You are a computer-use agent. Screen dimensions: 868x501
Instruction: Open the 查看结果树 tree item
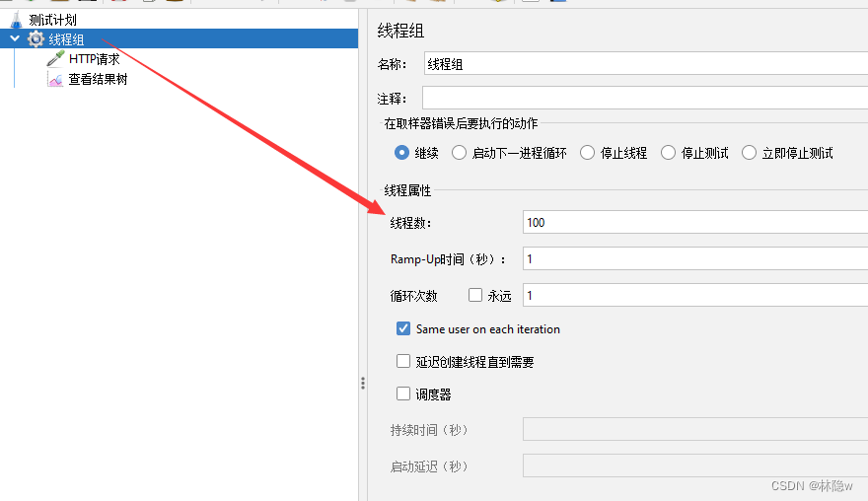[x=98, y=79]
